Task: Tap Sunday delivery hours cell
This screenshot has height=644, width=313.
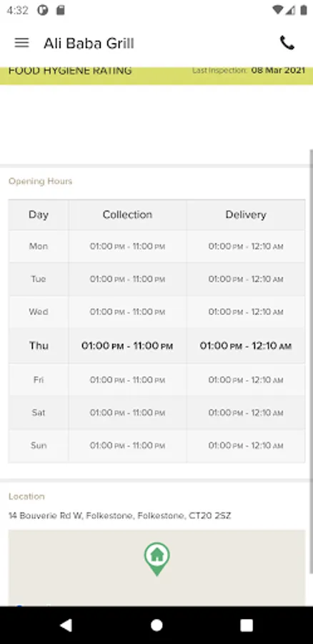Action: click(246, 446)
